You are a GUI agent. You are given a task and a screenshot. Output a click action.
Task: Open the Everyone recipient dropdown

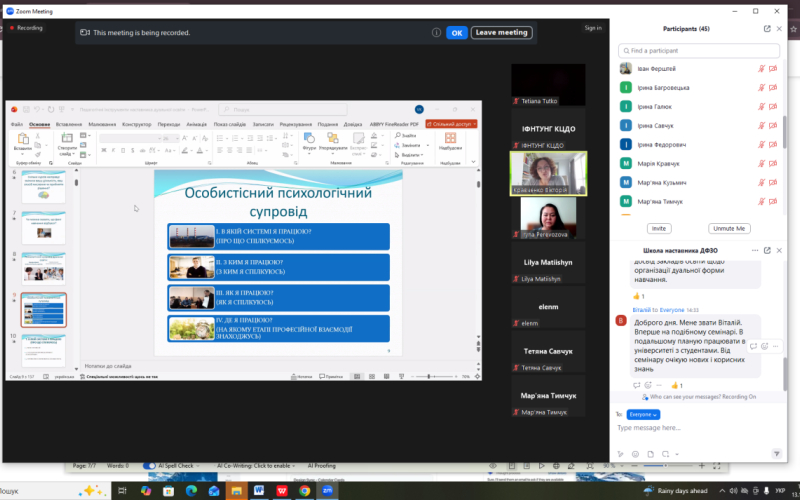pos(643,415)
